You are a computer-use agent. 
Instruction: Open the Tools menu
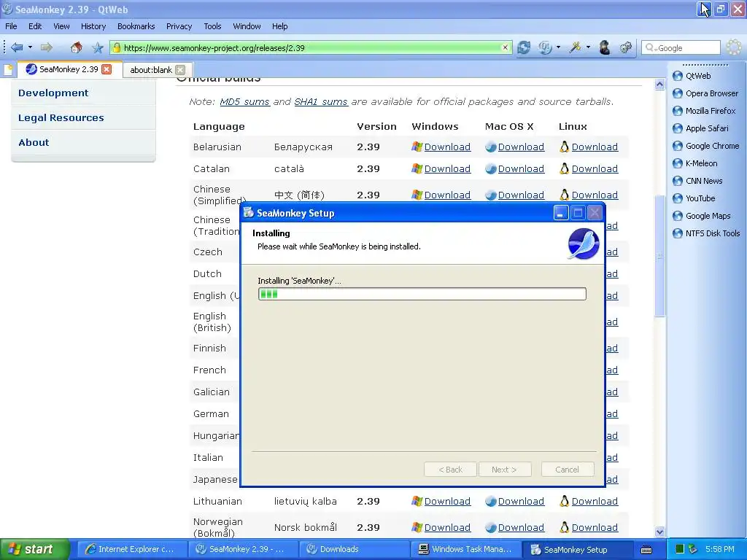[x=212, y=26]
